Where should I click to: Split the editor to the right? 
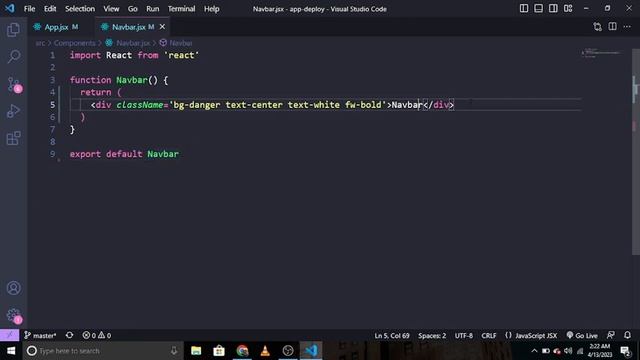point(612,27)
